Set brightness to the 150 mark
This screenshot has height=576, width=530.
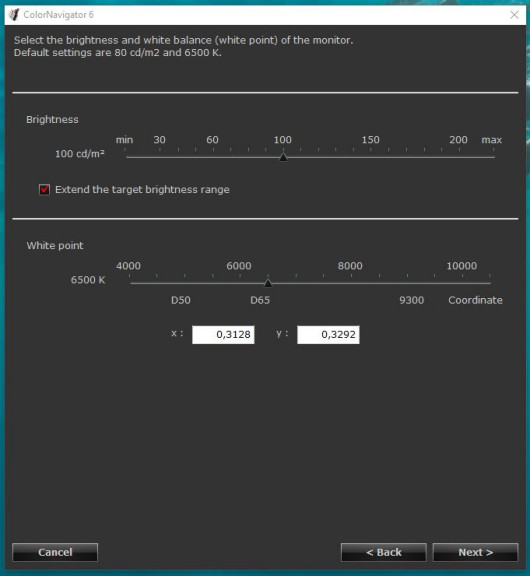pos(371,157)
